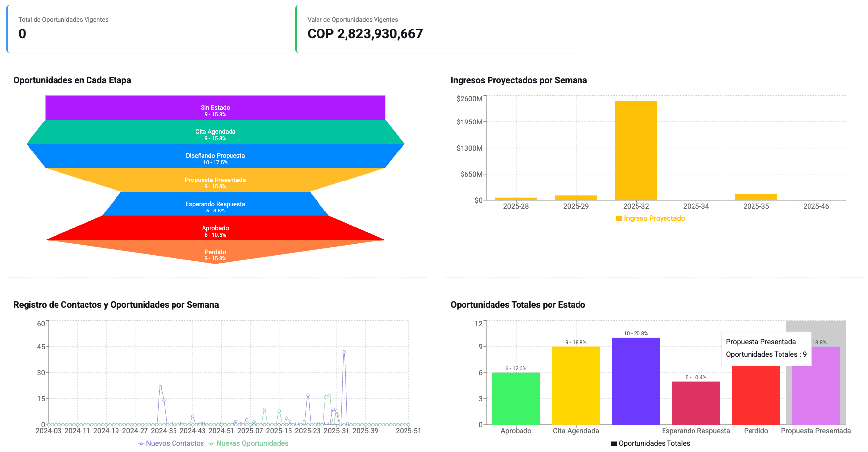Click the Diseñando Propuesta funnel segment
The width and height of the screenshot is (868, 452).
point(215,156)
